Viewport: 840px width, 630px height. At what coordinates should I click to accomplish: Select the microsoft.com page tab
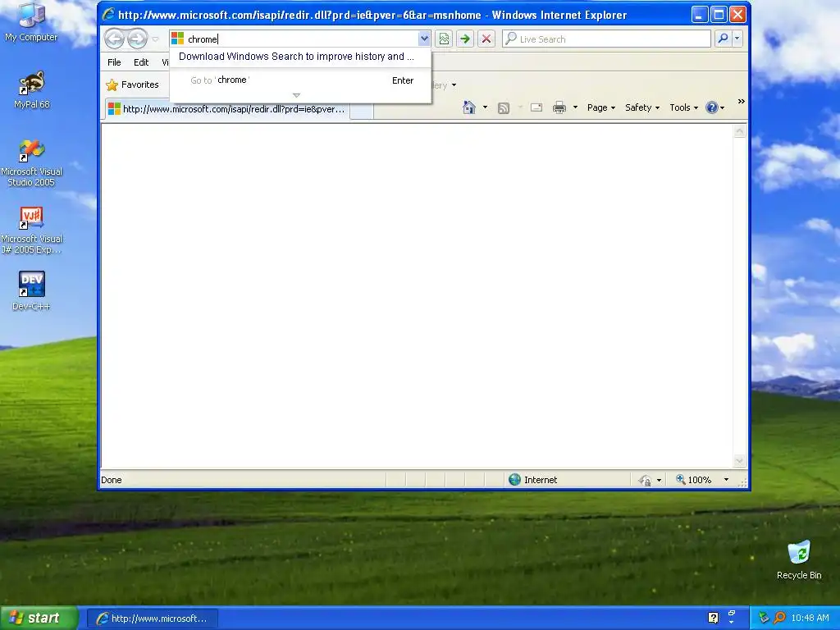coord(227,109)
